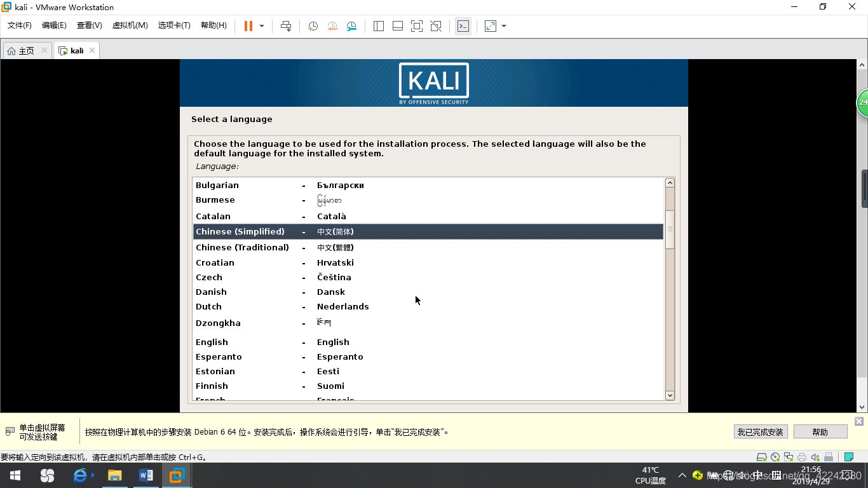Open File Explorer from the taskbar

pyautogui.click(x=114, y=475)
